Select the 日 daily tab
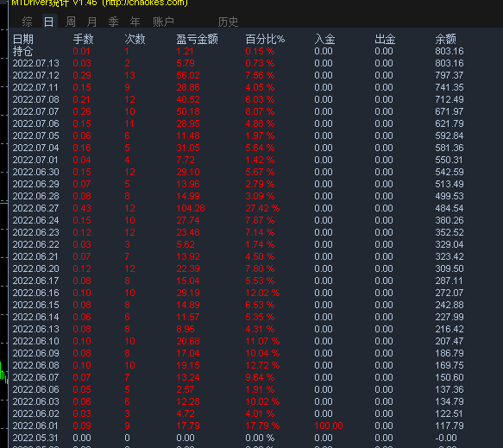 [x=49, y=22]
